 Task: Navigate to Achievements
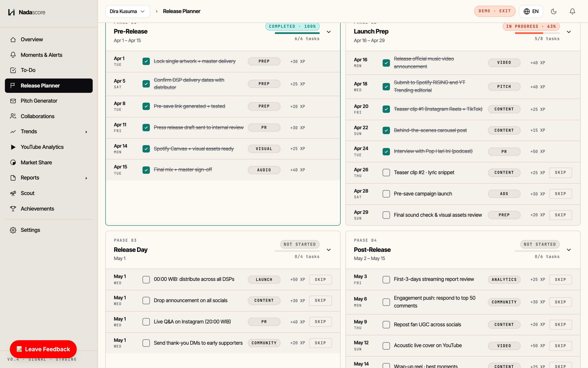click(x=49, y=209)
